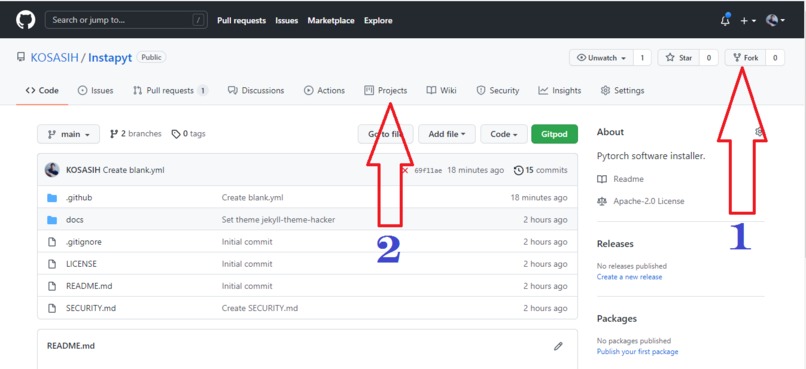Open the Instapyt repository link

pos(110,58)
